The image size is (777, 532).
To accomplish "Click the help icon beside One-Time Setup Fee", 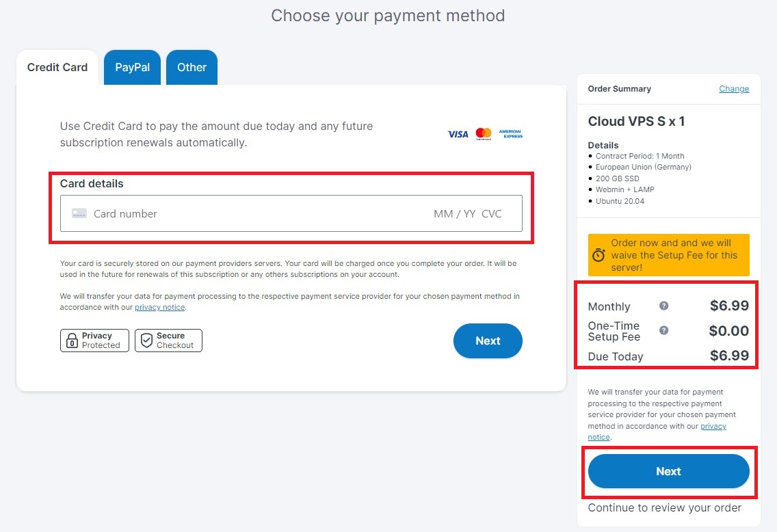I will click(x=663, y=330).
